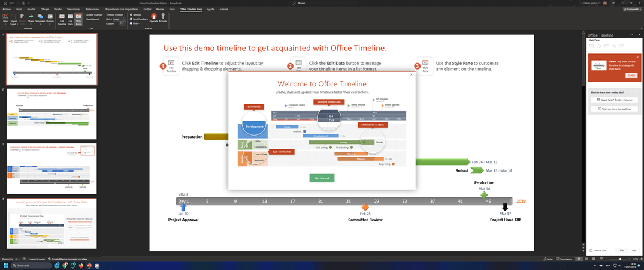Adjust the zoom slider in status bar
This screenshot has width=644, height=270.
click(x=620, y=259)
